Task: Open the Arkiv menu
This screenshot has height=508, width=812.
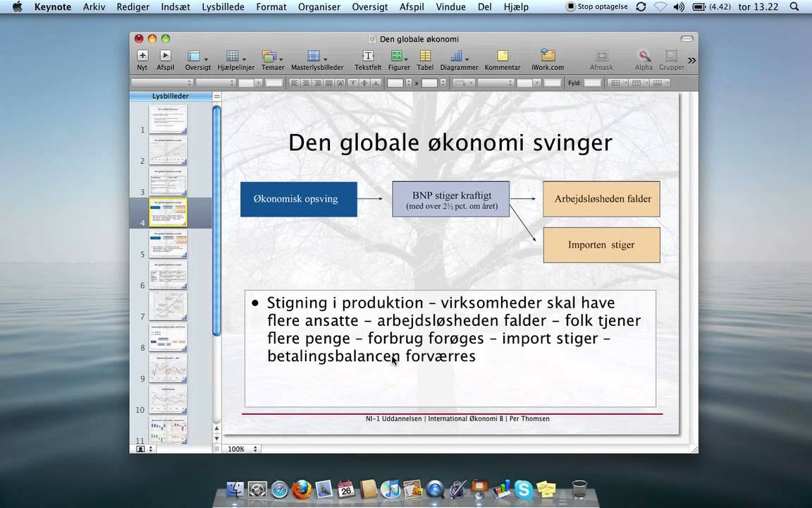Action: (x=94, y=7)
